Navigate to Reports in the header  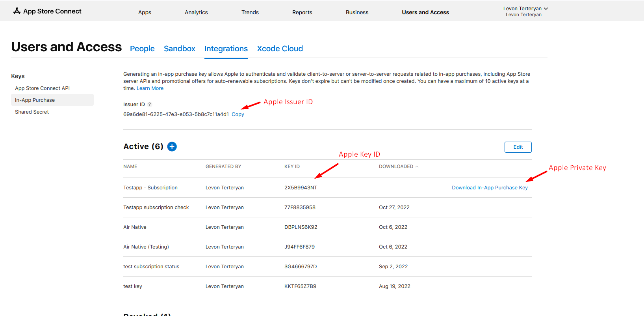[x=302, y=12]
